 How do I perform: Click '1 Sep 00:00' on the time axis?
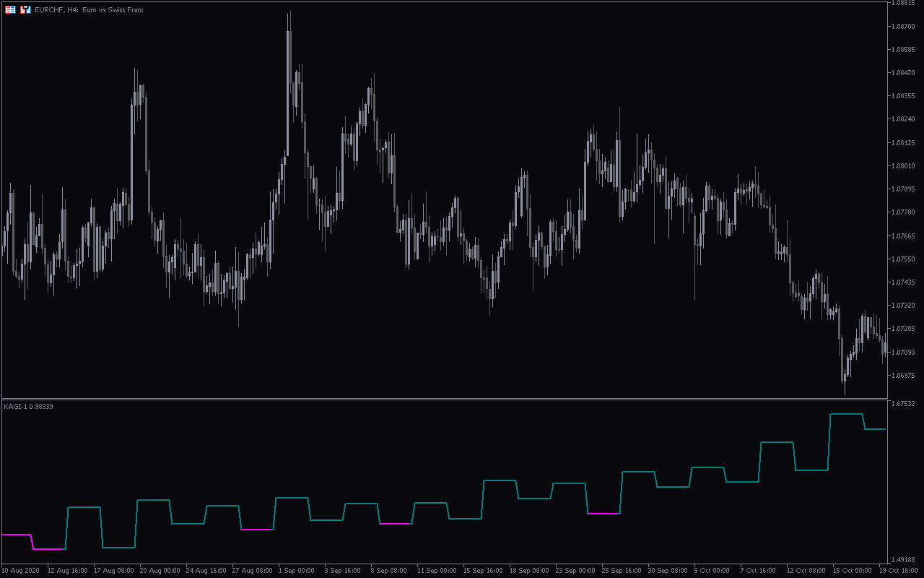(296, 571)
